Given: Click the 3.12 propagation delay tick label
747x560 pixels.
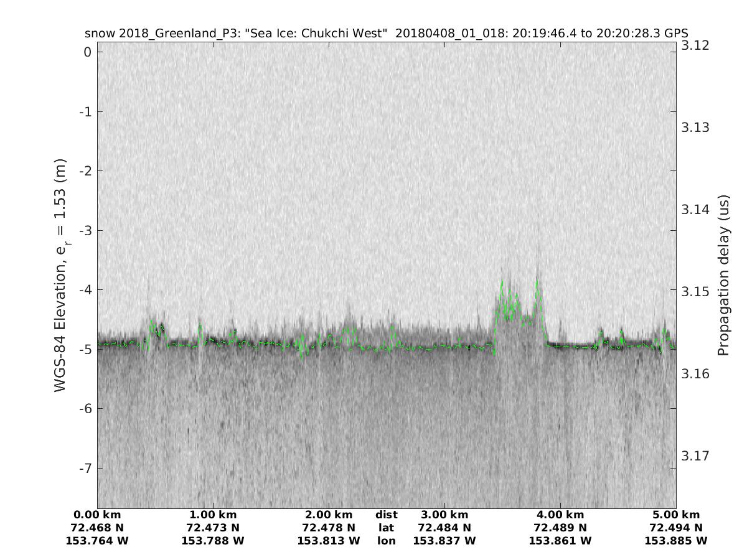Looking at the screenshot, I should click(x=695, y=45).
